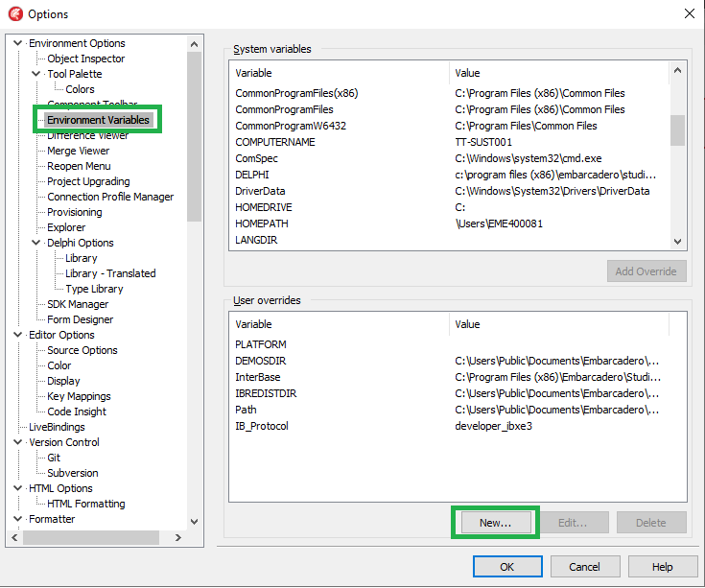The height and width of the screenshot is (588, 705).
Task: Select Type Library item
Action: (94, 289)
